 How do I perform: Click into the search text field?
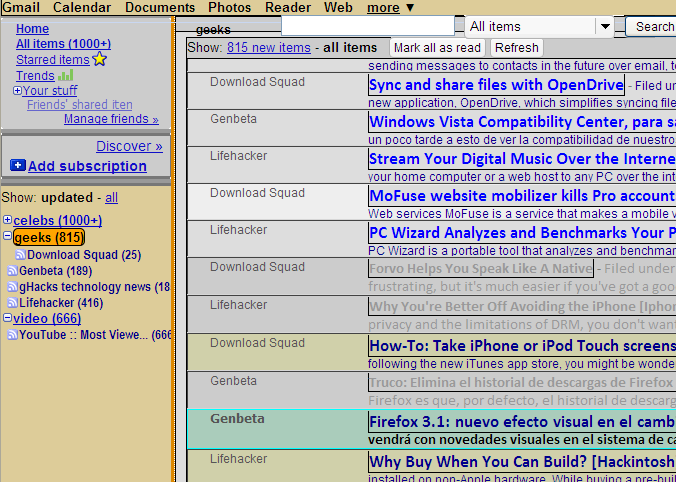pyautogui.click(x=368, y=26)
